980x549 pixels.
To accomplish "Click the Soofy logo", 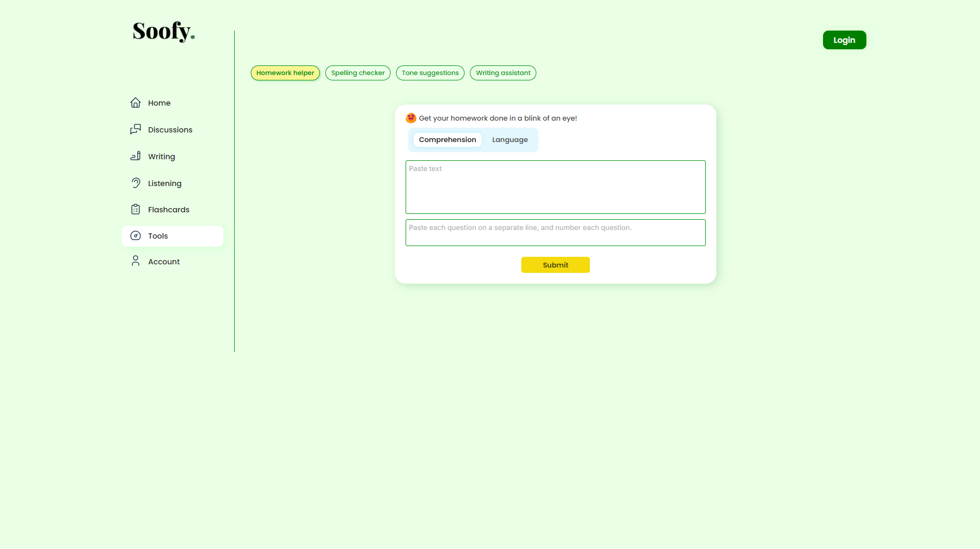I will click(x=163, y=32).
